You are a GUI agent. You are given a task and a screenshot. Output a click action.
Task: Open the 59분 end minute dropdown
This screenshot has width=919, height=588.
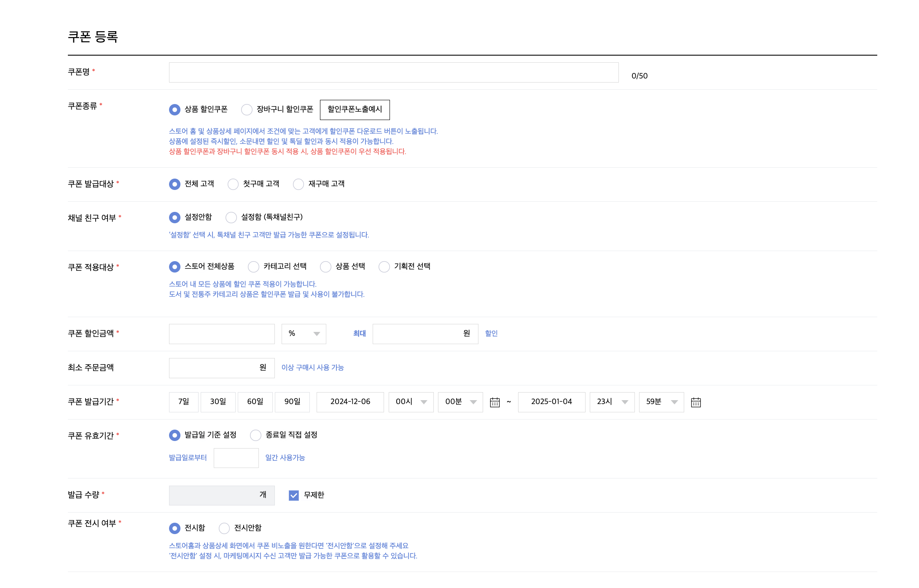pos(661,402)
